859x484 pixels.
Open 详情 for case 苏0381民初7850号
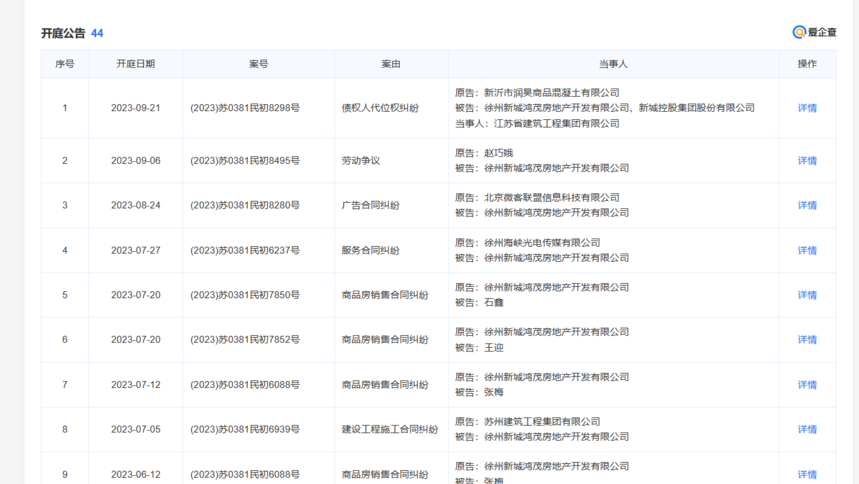pyautogui.click(x=807, y=295)
